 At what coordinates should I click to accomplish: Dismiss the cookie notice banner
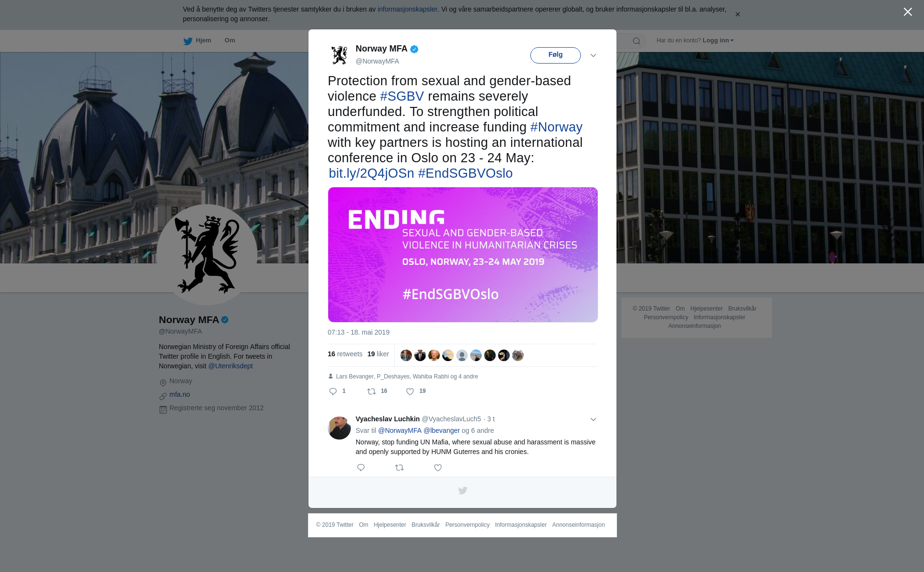coord(737,14)
